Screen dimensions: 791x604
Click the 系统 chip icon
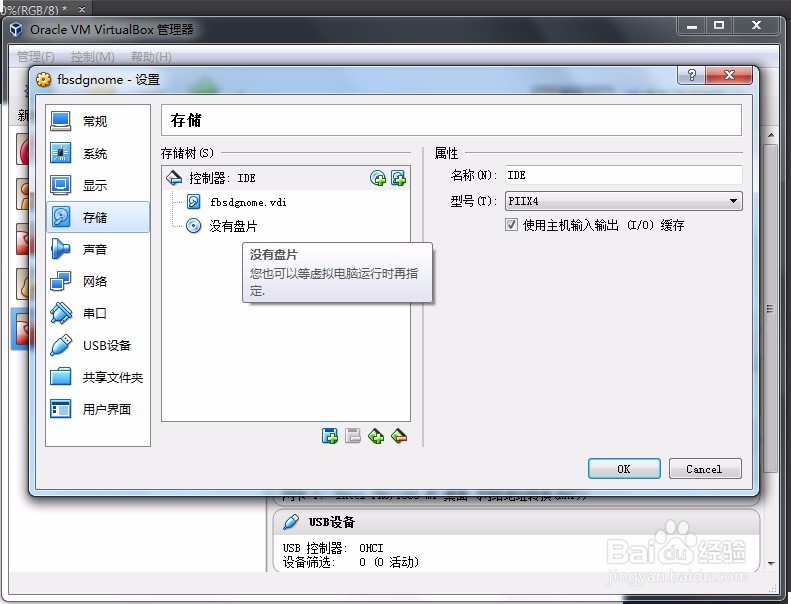(x=61, y=153)
